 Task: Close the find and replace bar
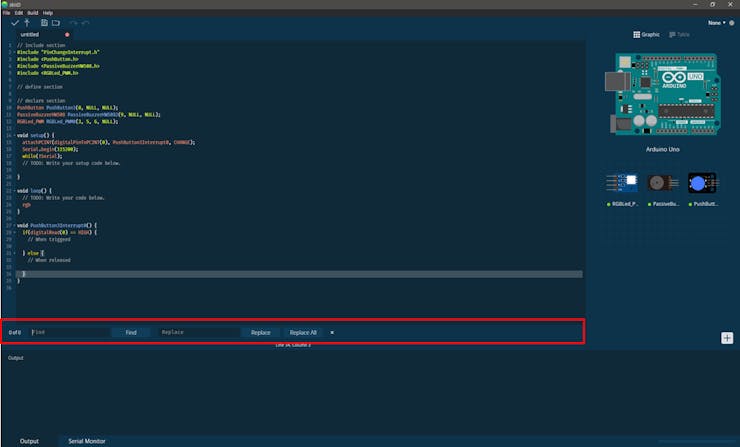click(332, 332)
